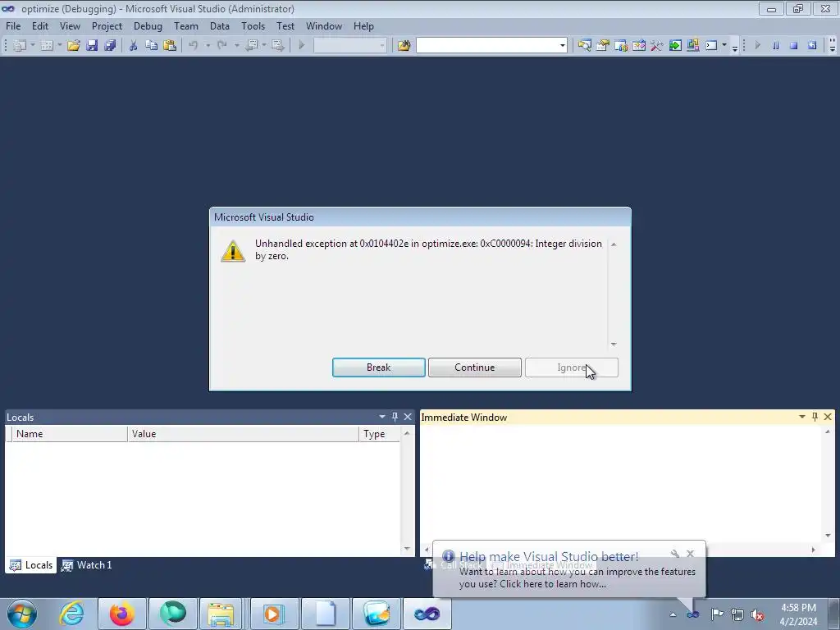Close the Locals panel

pyautogui.click(x=408, y=417)
